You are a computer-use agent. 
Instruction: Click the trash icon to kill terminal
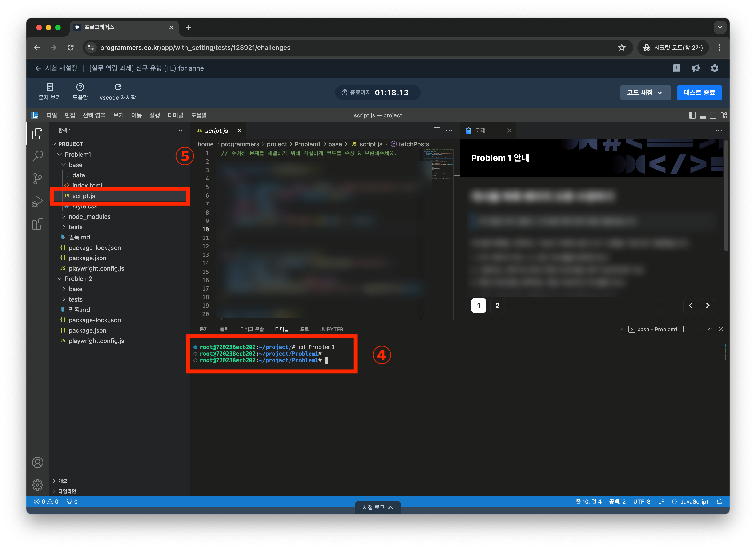coord(698,329)
